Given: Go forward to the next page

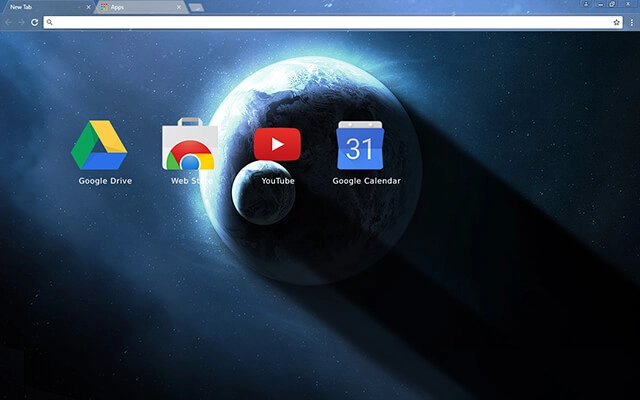Looking at the screenshot, I should point(21,22).
